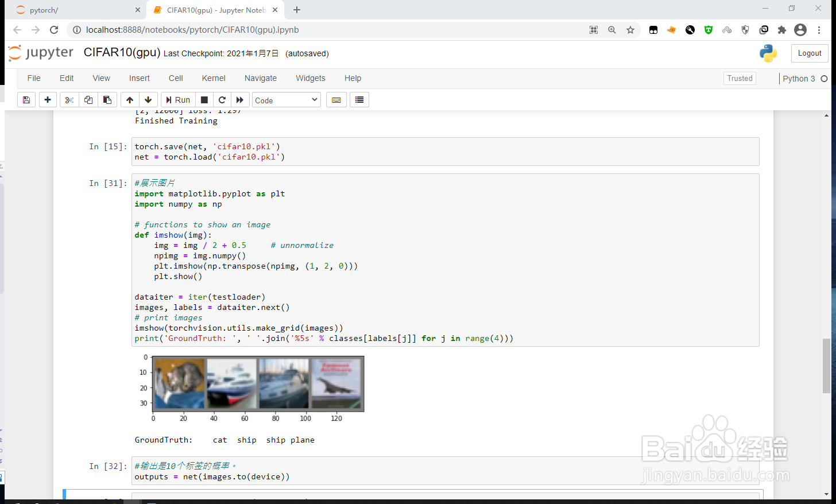The height and width of the screenshot is (504, 836).
Task: Restart kernel and rerun all with fast-forward icon
Action: 240,100
